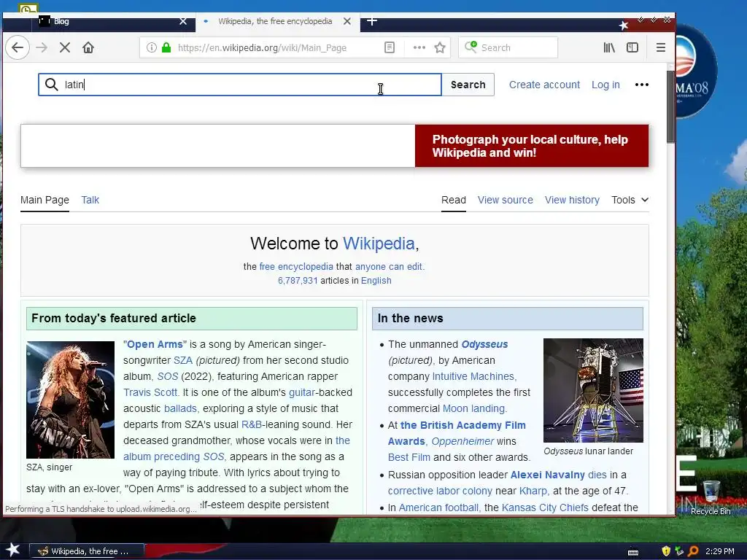Screen dimensions: 747x560
Task: Show site information for the Wikipedia page
Action: click(x=152, y=47)
